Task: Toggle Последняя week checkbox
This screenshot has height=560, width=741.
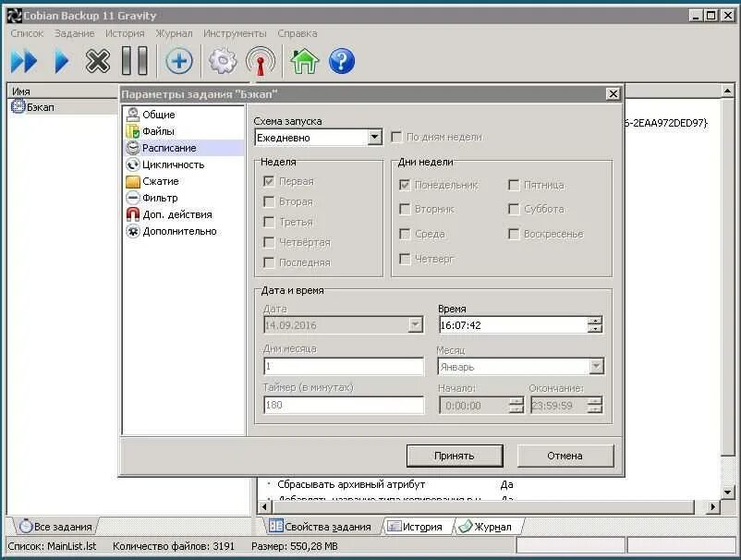Action: click(x=269, y=262)
